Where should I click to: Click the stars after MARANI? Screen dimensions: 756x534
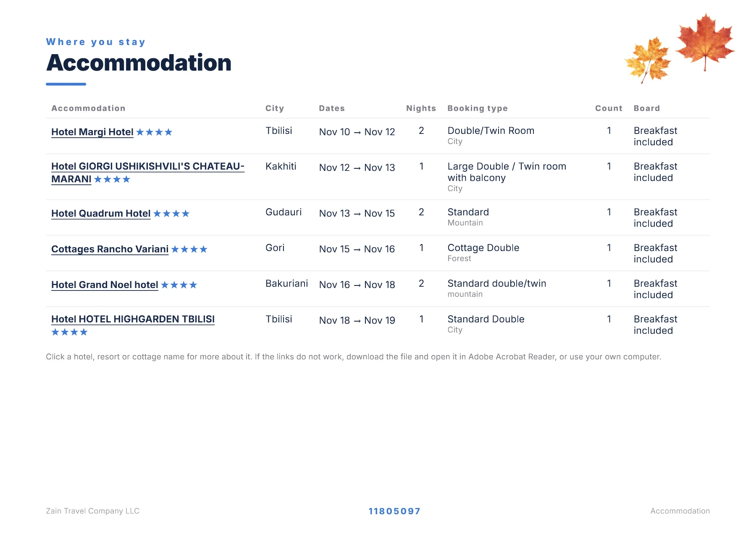(x=112, y=179)
